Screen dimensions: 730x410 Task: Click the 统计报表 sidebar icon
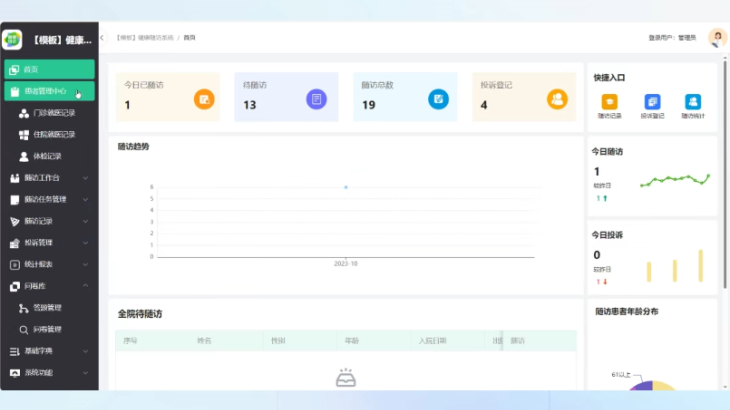click(15, 264)
